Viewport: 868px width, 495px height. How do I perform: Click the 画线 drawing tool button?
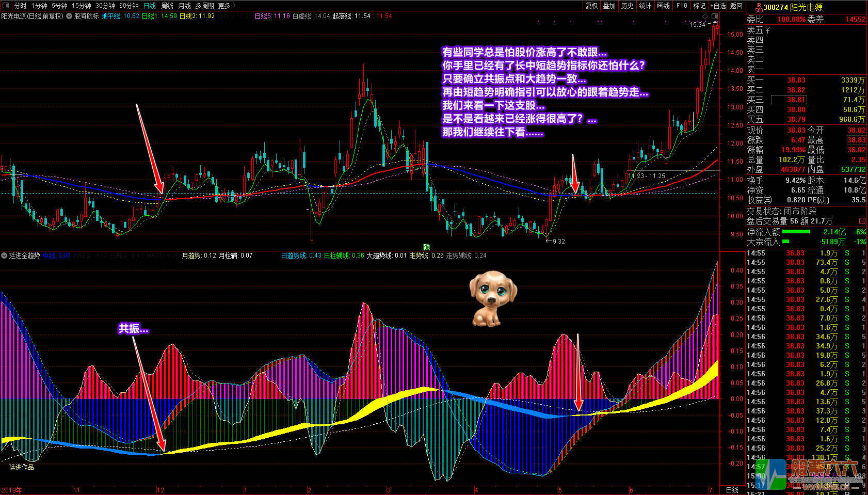click(x=663, y=6)
